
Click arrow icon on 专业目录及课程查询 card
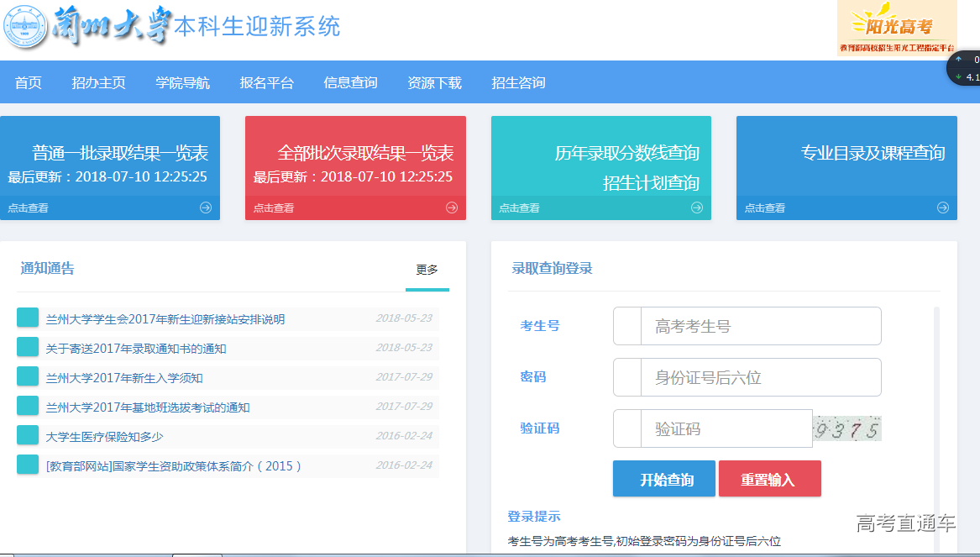coord(944,208)
